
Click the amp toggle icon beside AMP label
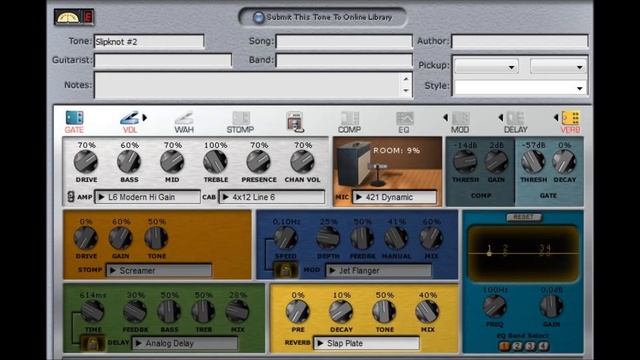(x=71, y=197)
